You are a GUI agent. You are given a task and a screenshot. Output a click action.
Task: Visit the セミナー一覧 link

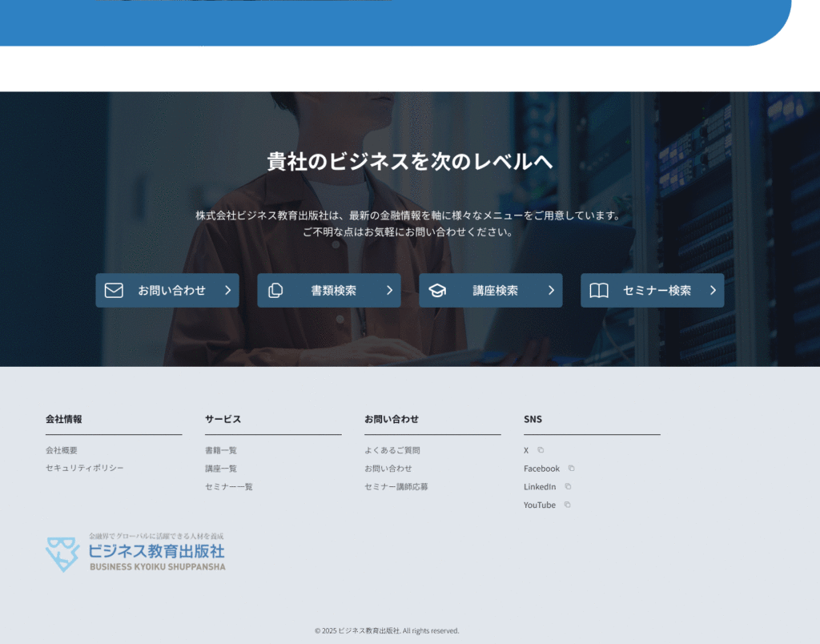click(x=229, y=486)
